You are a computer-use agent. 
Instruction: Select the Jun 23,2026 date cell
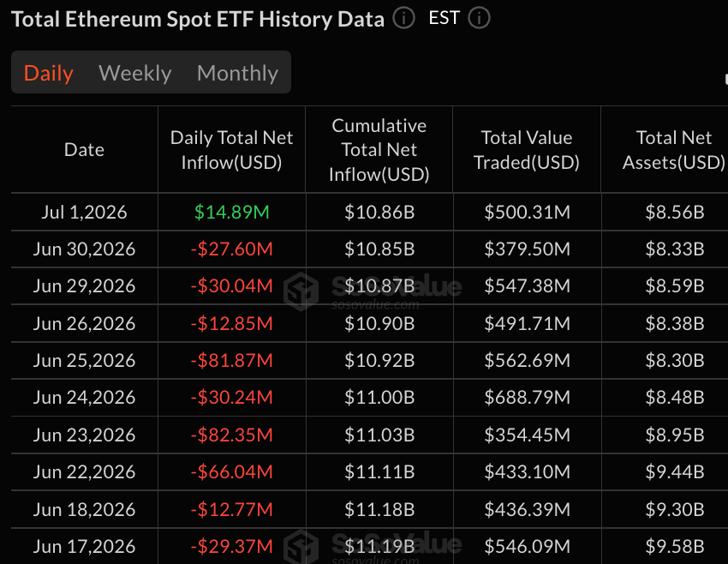click(x=84, y=435)
